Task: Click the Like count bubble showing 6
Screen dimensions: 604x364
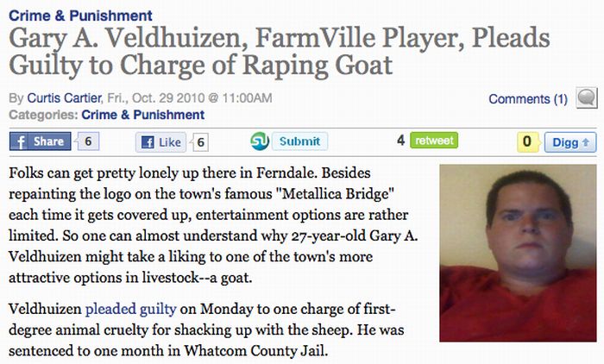Action: (x=200, y=142)
